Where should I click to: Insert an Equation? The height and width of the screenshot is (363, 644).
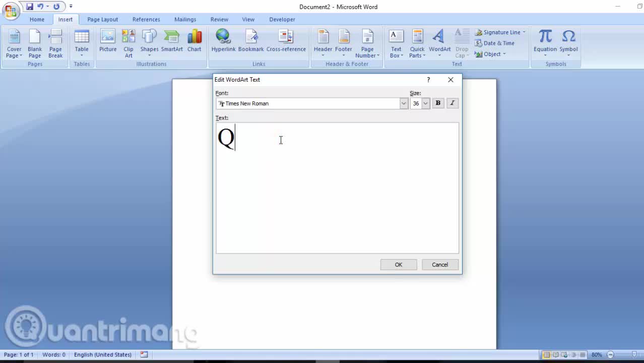pyautogui.click(x=545, y=44)
